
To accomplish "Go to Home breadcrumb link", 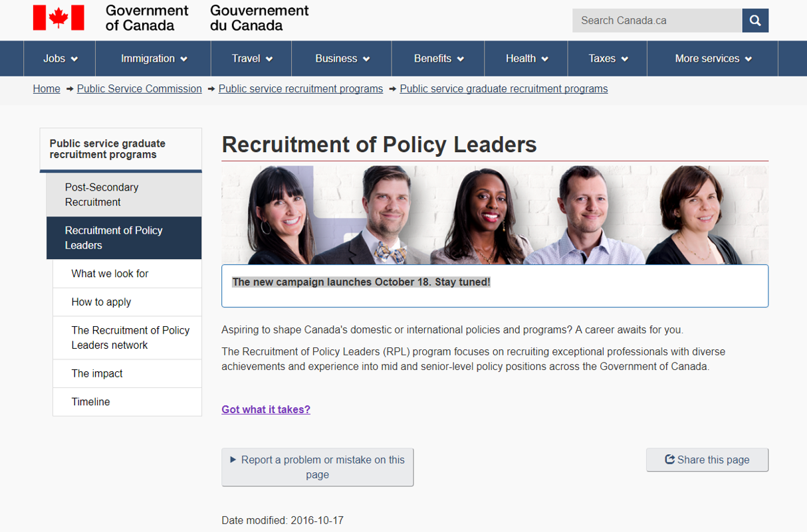I will point(47,89).
